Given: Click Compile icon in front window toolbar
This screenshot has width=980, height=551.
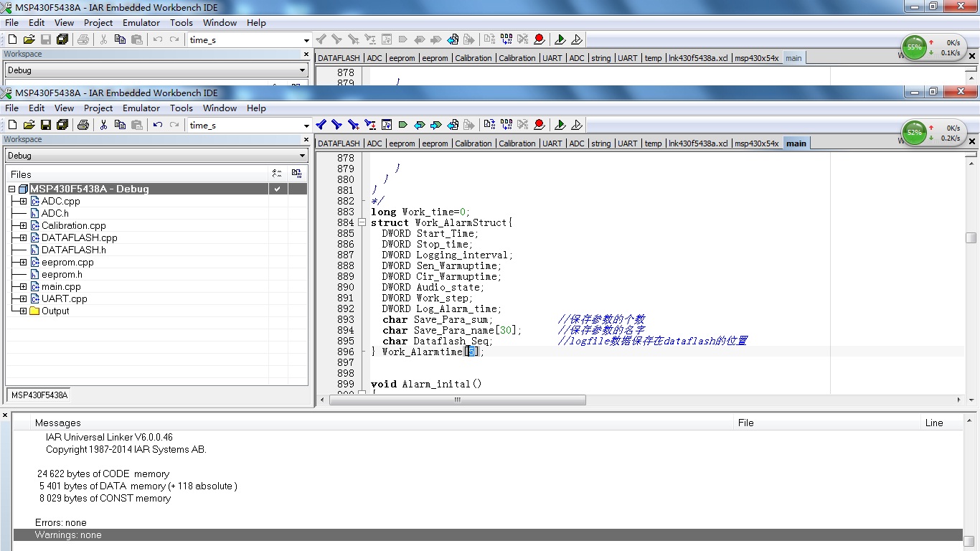Looking at the screenshot, I should 489,125.
